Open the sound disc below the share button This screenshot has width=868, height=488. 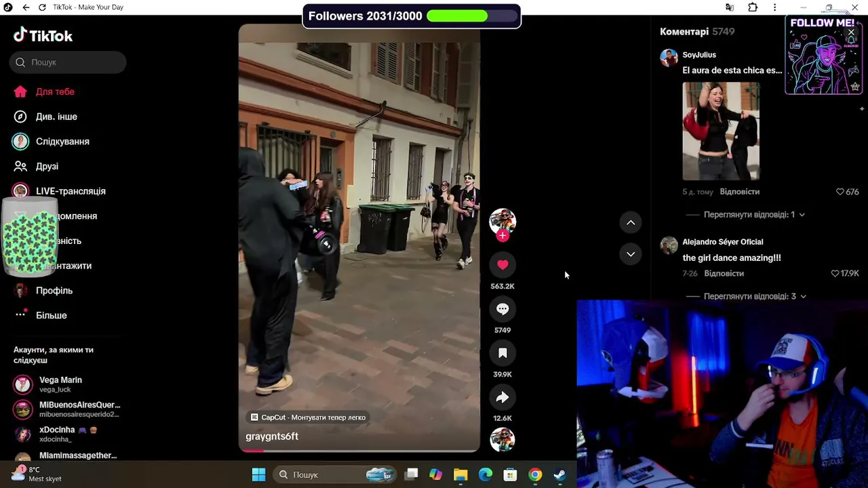point(502,439)
